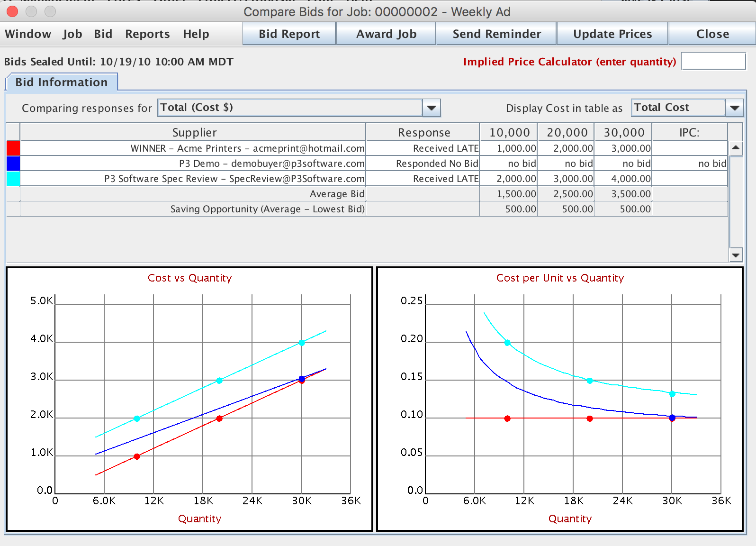Click the Implied Price Calculator quantity field
756x546 pixels.
coord(713,61)
